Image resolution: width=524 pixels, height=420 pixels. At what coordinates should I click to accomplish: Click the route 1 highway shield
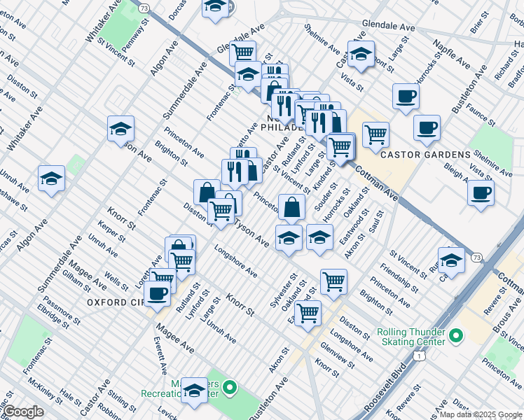(x=419, y=356)
